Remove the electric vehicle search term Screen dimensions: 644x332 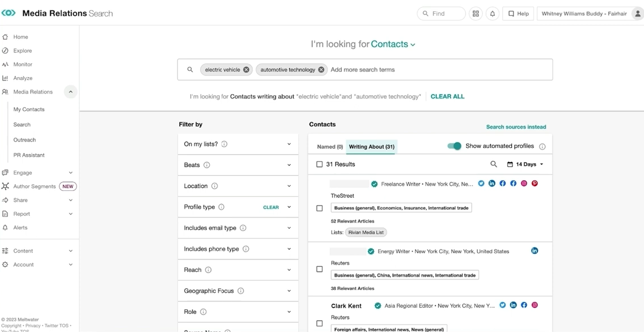pyautogui.click(x=246, y=70)
